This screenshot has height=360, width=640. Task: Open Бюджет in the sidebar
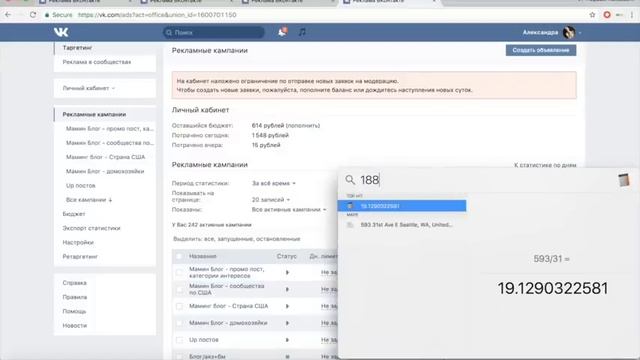[74, 214]
